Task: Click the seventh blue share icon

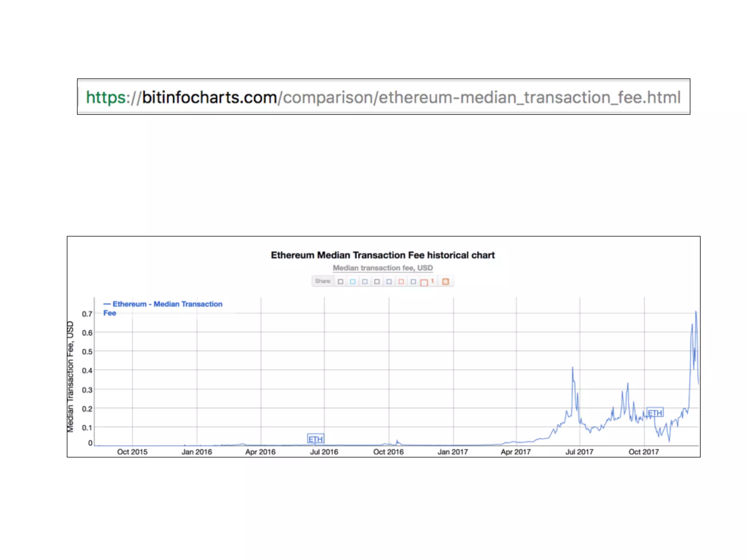Action: point(413,281)
